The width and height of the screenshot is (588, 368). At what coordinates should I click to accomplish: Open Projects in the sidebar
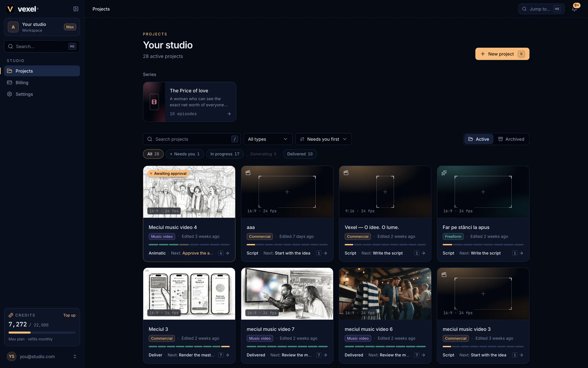(x=42, y=71)
